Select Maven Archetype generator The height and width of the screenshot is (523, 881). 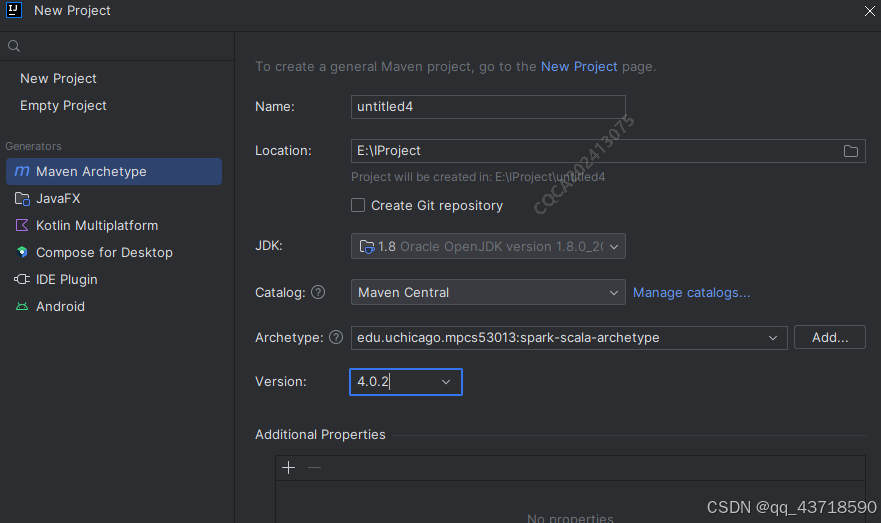point(91,172)
